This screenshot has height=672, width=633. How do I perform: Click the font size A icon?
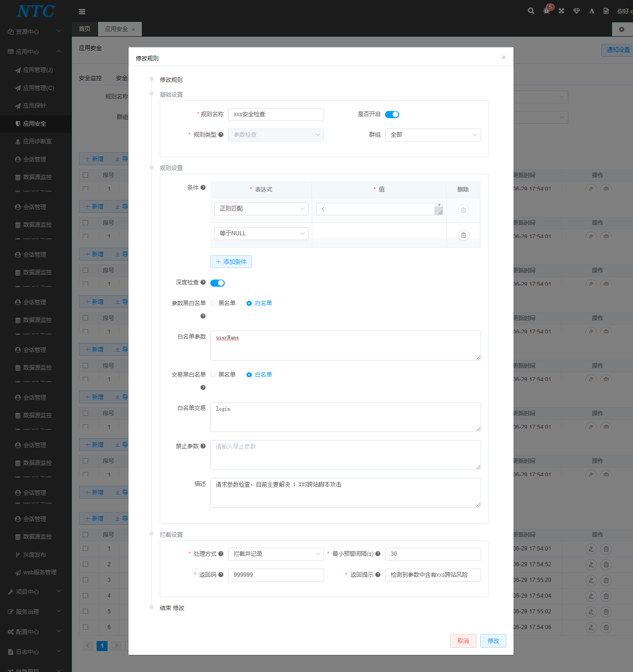pos(592,11)
